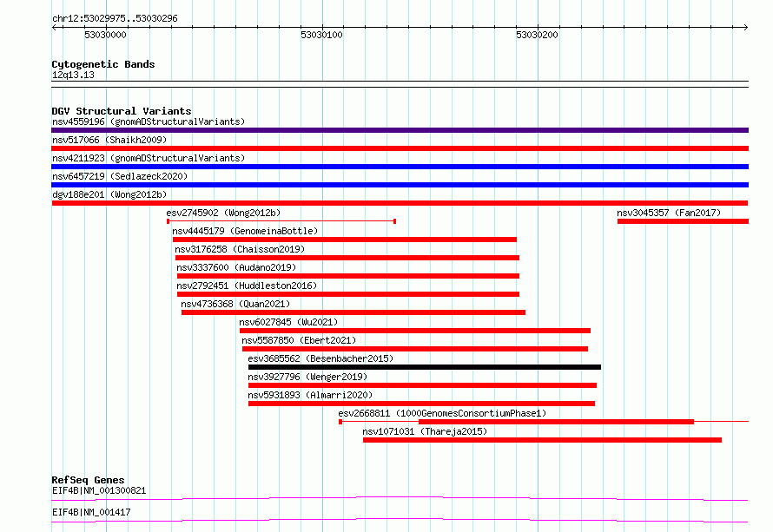Image resolution: width=773 pixels, height=532 pixels.
Task: Open the EIF4B|NM_001417 transcript label
Action: [91, 512]
